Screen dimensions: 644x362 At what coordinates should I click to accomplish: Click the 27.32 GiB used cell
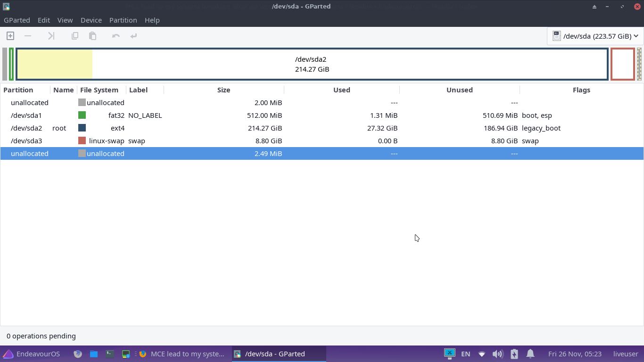pos(382,128)
